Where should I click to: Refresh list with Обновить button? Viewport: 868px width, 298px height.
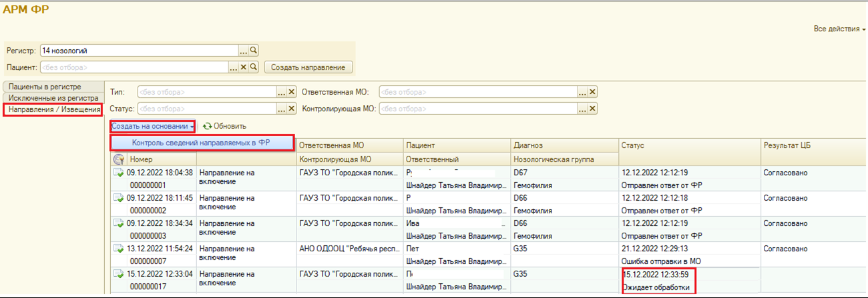point(225,126)
